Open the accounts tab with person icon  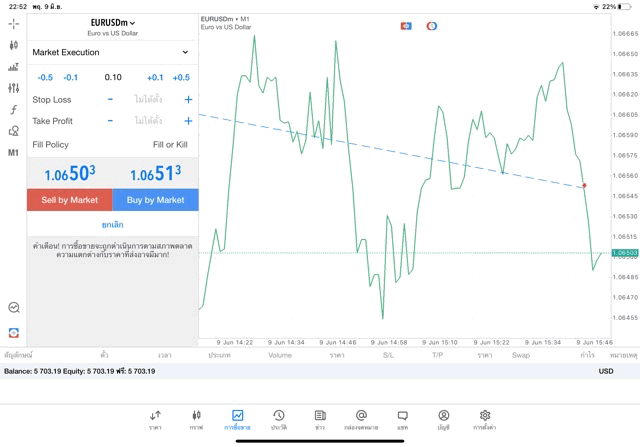coord(444,420)
